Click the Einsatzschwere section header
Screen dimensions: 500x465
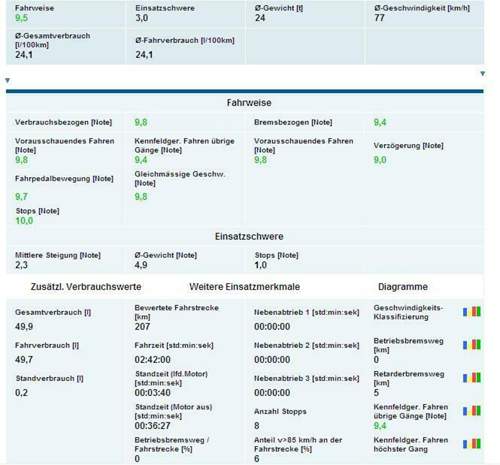pyautogui.click(x=249, y=236)
